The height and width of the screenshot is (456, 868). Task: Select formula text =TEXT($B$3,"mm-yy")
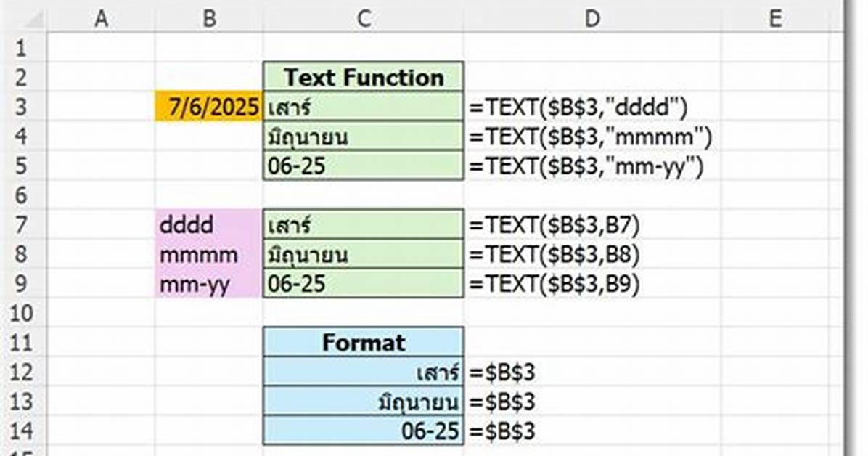point(586,166)
